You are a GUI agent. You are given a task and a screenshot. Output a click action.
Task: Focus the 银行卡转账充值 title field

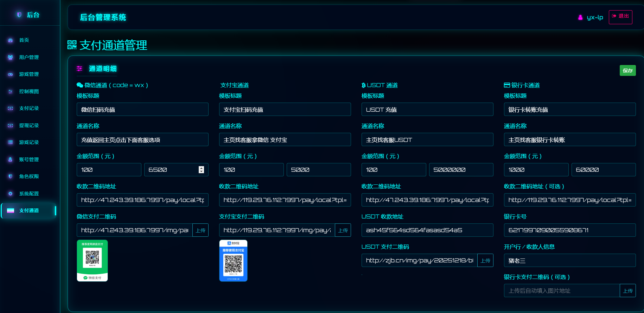[570, 109]
